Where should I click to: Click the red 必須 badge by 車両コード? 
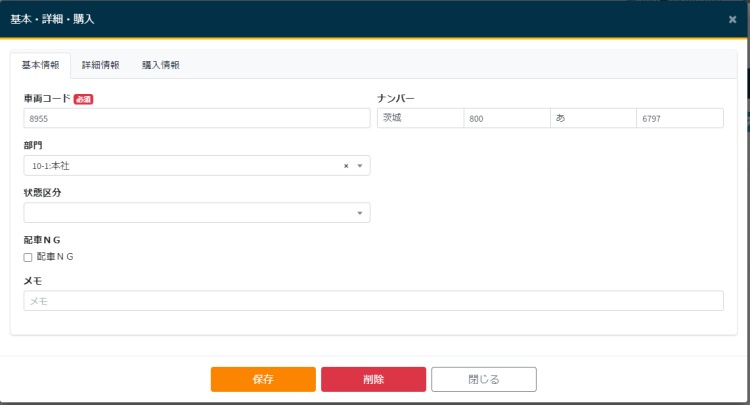[x=84, y=99]
